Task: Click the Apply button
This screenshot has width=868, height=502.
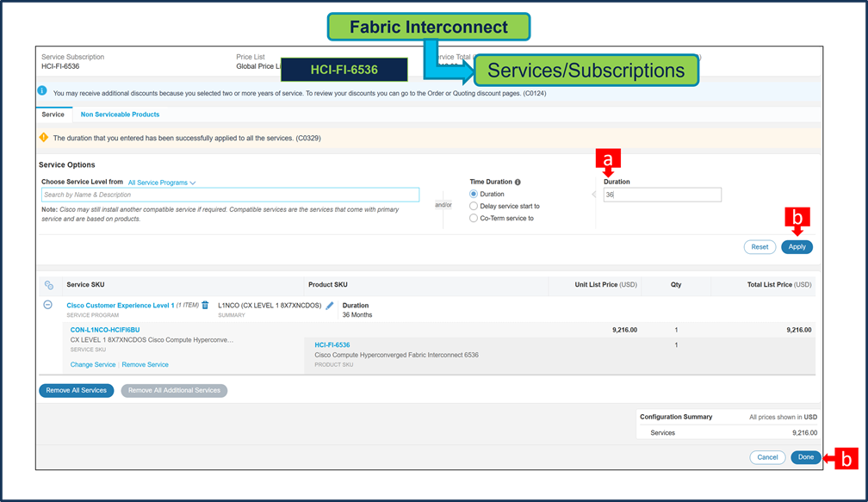Action: (x=797, y=247)
